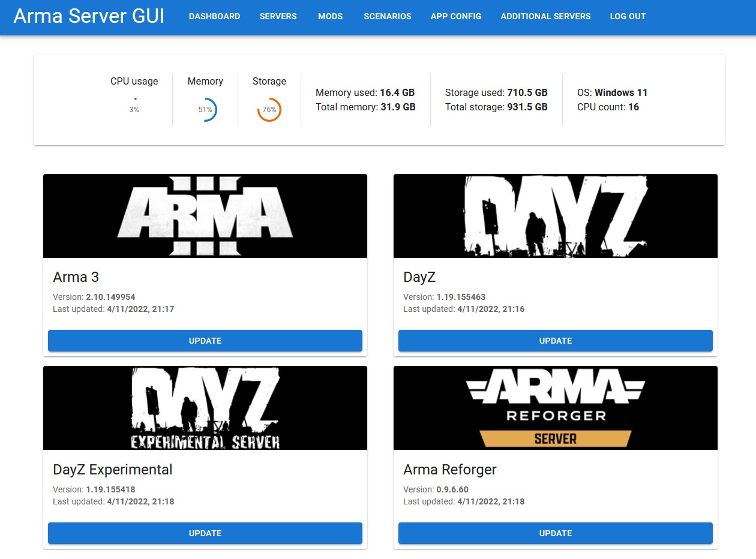Open the Mods section
Viewport: 756px width, 559px height.
330,16
